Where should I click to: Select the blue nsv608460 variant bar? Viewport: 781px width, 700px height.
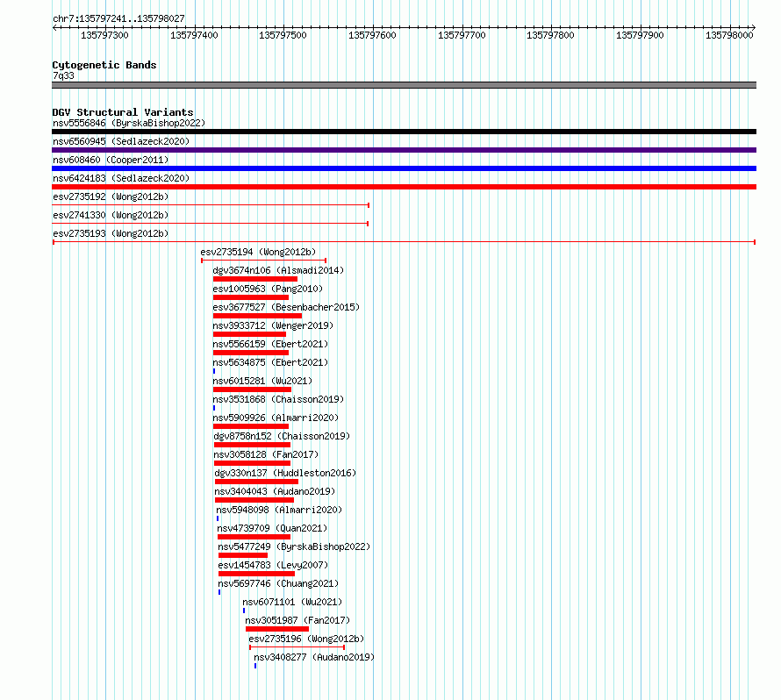(404, 168)
